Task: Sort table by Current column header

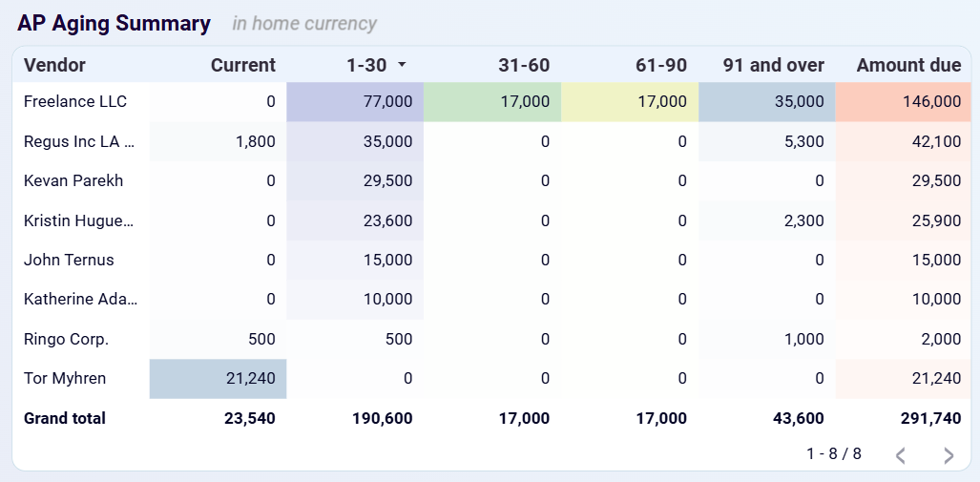Action: click(x=243, y=65)
